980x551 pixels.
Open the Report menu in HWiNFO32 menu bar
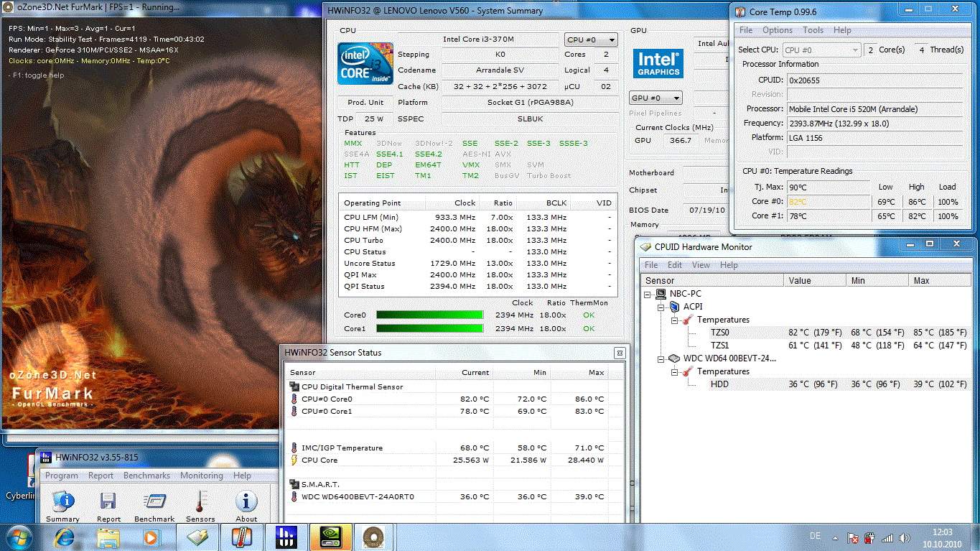[101, 476]
